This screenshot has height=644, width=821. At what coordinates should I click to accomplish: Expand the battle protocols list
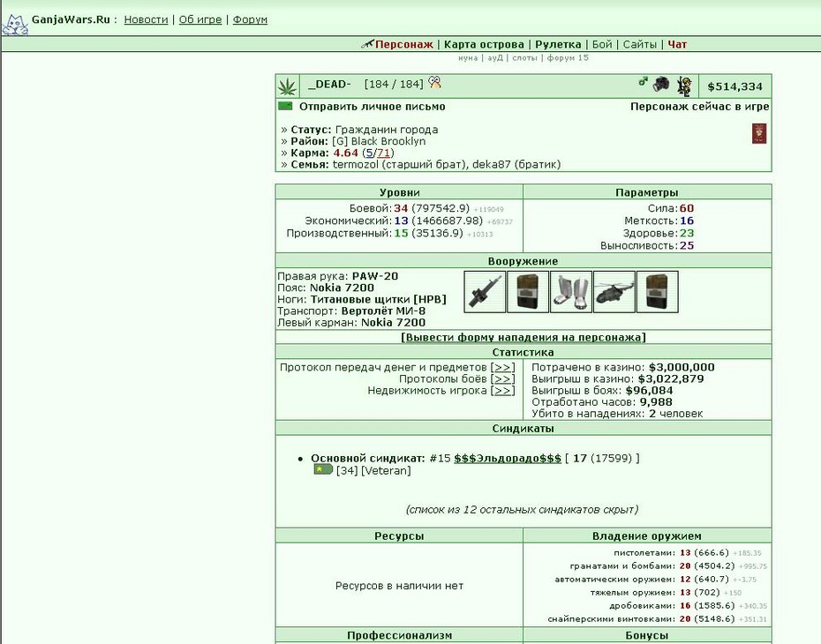[x=502, y=378]
